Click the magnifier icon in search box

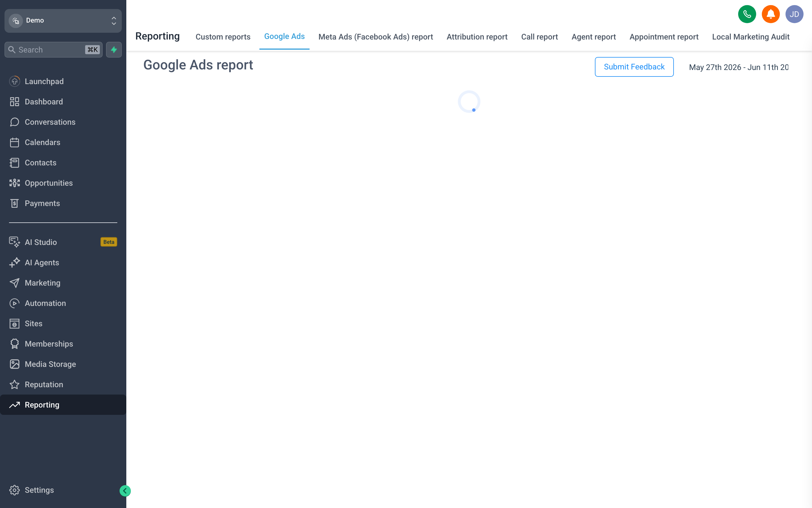click(x=12, y=50)
